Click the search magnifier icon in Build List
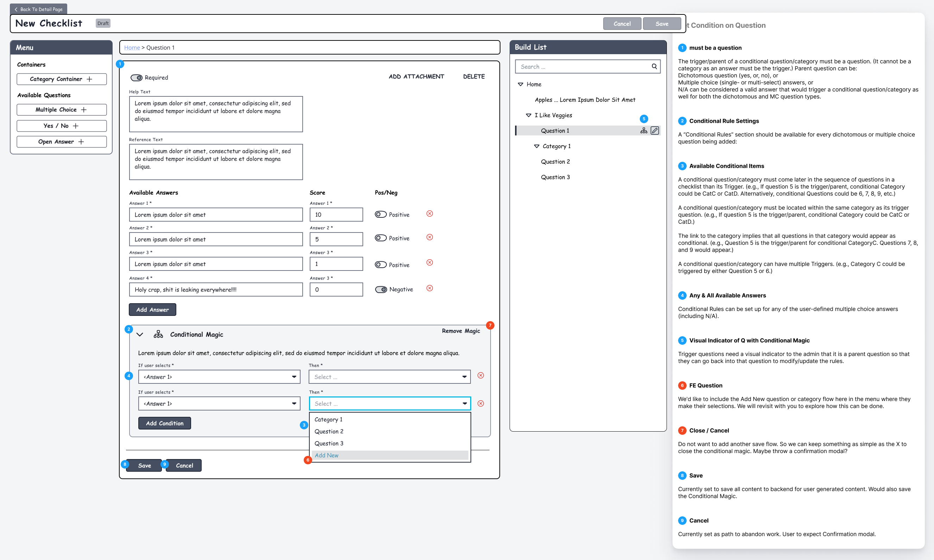Screen dimensions: 934x560 point(654,66)
